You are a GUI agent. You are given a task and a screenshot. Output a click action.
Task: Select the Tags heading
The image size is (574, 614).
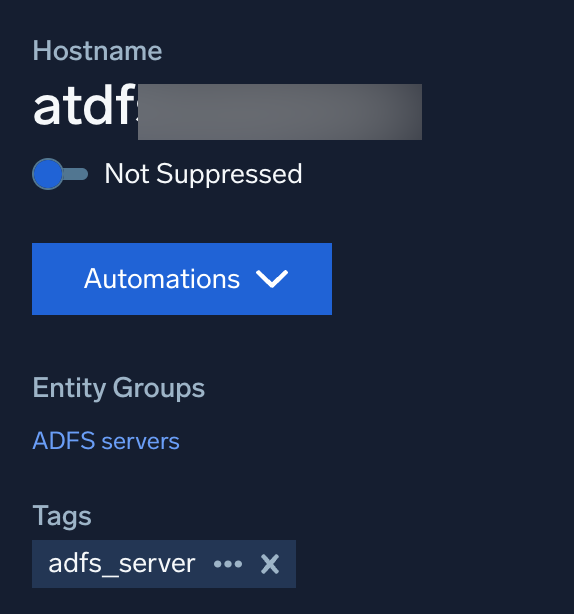point(62,515)
